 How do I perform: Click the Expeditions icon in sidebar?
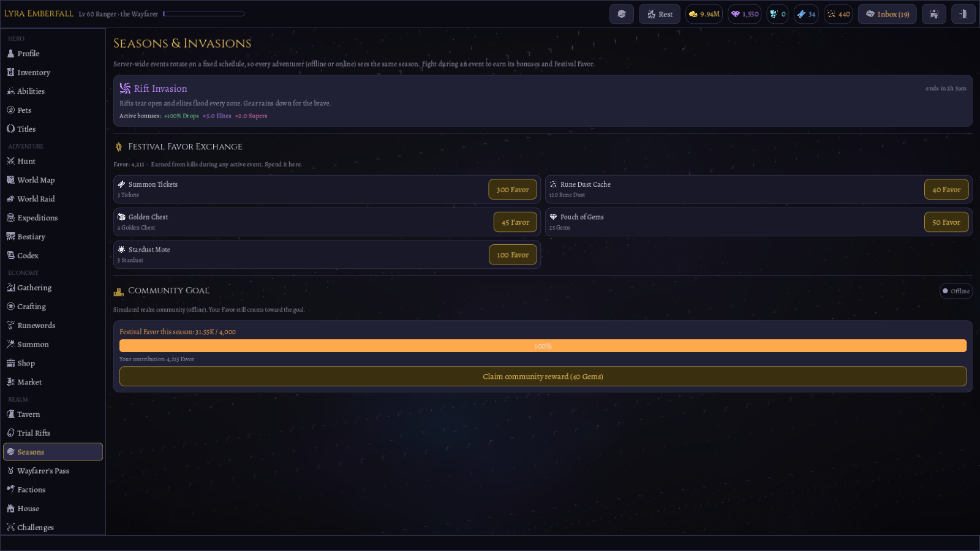click(x=10, y=218)
